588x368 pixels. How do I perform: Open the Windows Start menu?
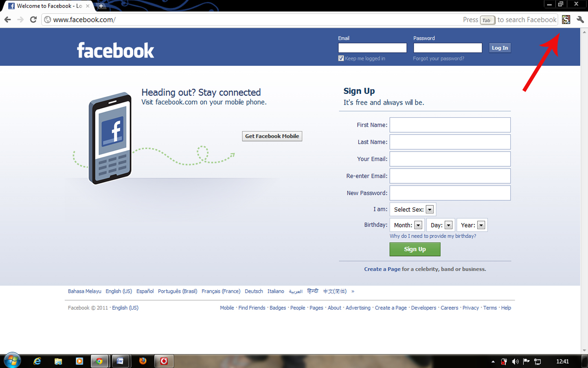(x=12, y=361)
